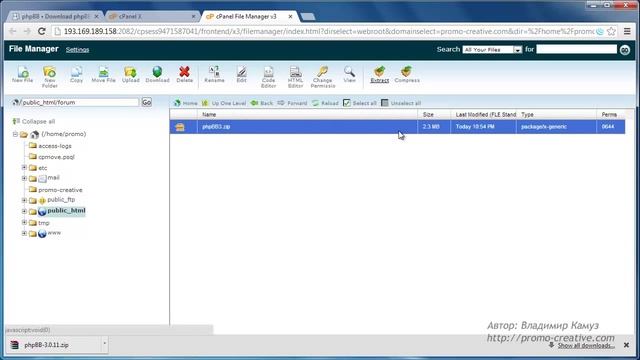Image resolution: width=640 pixels, height=360 pixels.
Task: Select the phpBB3.zip file name
Action: [216, 127]
